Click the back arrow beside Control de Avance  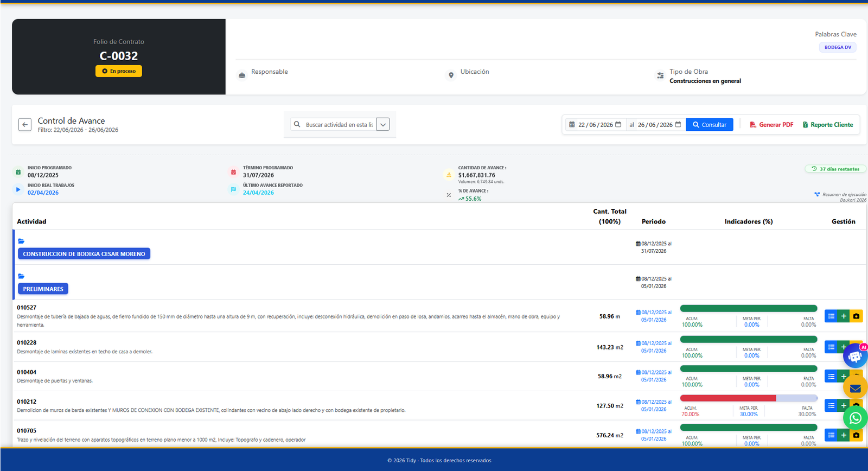(x=25, y=125)
